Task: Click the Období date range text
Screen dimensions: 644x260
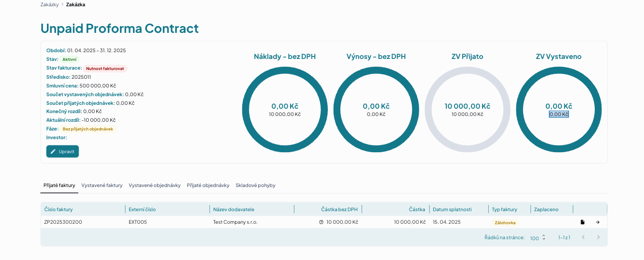Action: point(96,50)
